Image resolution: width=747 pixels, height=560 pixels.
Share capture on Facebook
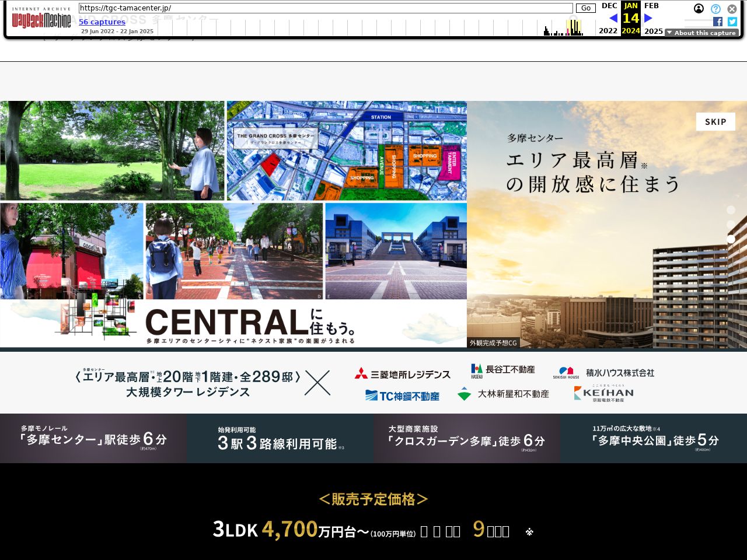click(x=718, y=22)
